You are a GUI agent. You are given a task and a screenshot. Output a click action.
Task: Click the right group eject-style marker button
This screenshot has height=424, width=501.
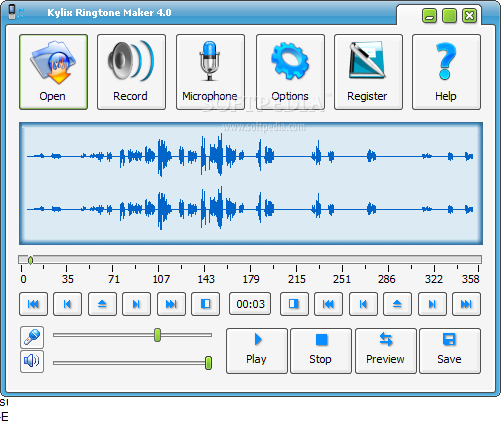click(397, 304)
